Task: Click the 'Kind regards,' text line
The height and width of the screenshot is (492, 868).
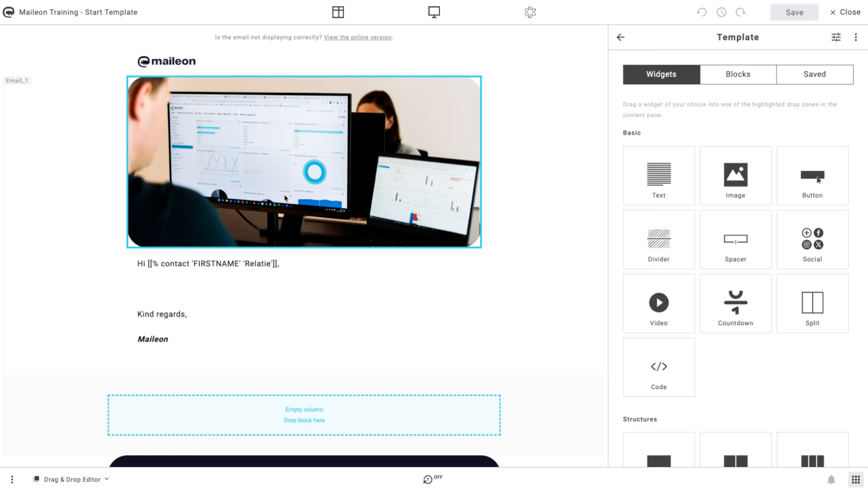Action: [x=162, y=314]
